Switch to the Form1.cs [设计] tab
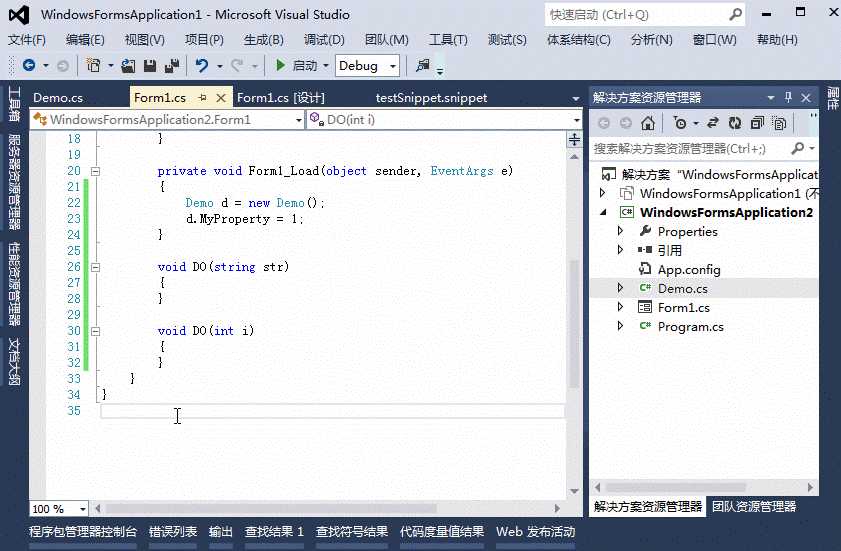This screenshot has height=551, width=841. tap(281, 98)
